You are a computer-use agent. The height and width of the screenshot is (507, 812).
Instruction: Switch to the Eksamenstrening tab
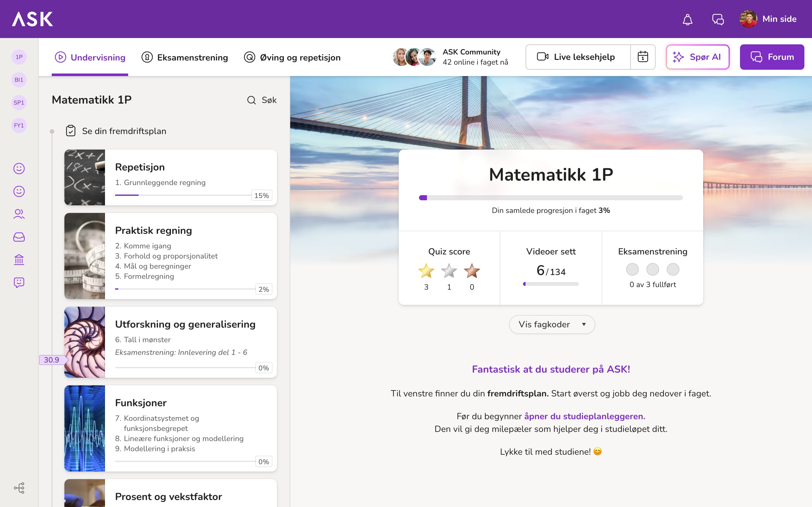(185, 57)
